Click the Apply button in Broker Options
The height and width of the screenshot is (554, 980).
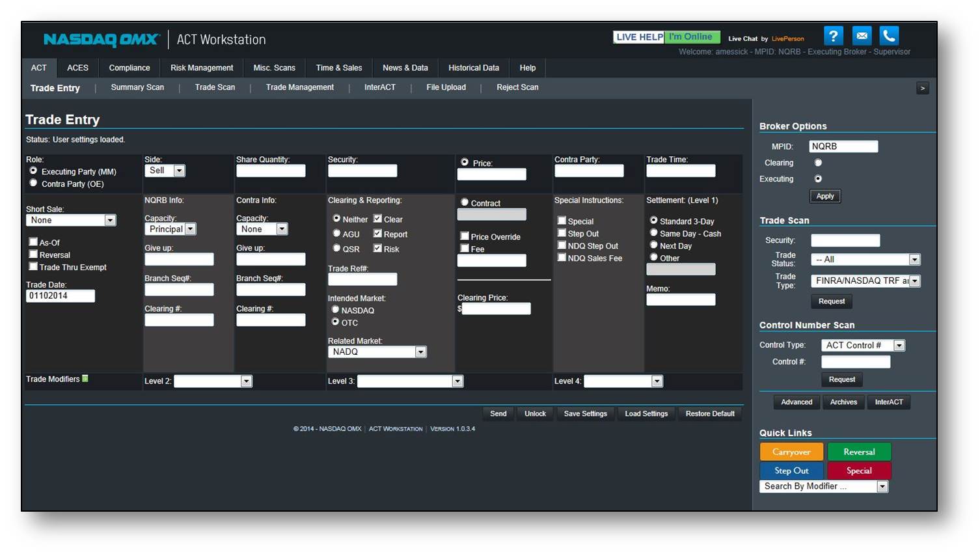pos(825,196)
